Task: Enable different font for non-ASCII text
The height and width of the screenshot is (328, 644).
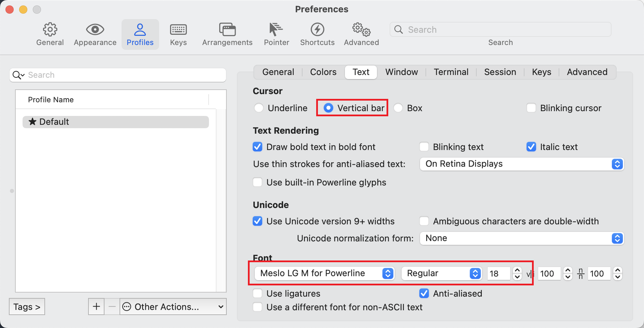Action: click(257, 307)
